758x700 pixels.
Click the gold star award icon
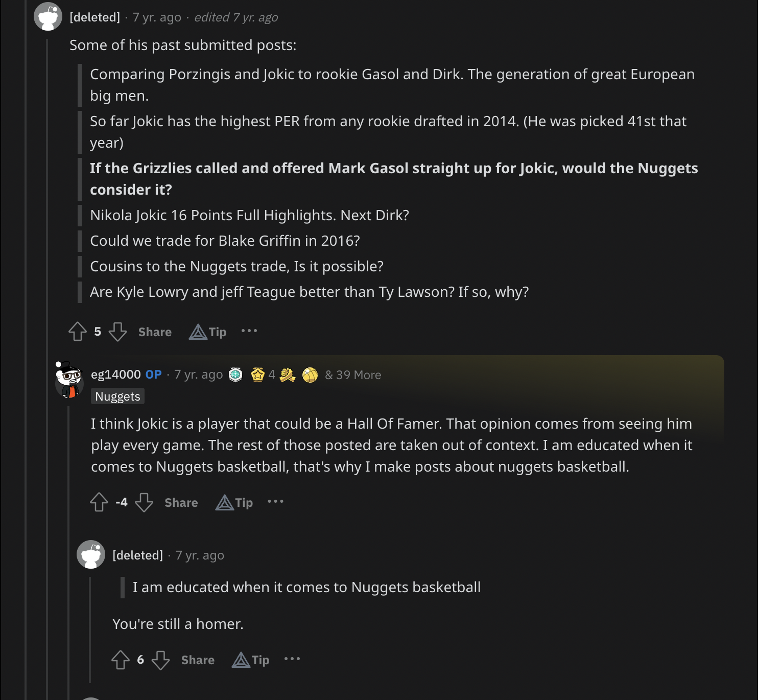[258, 375]
